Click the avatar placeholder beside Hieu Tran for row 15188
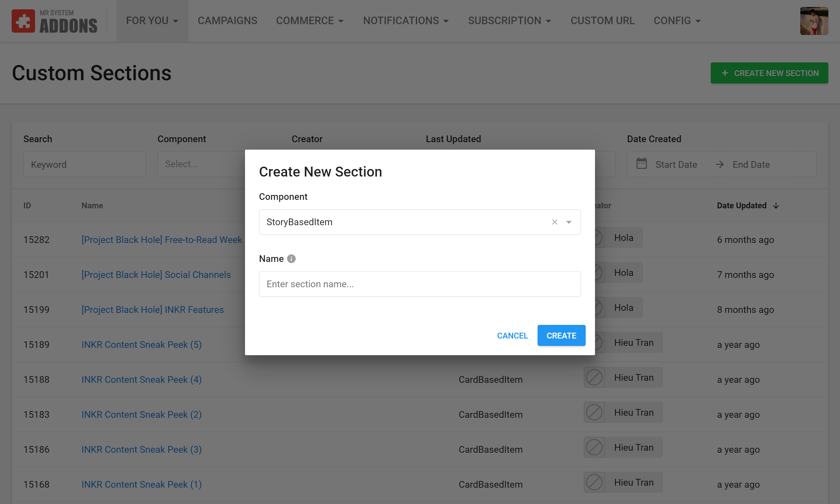The height and width of the screenshot is (504, 840). [x=594, y=378]
